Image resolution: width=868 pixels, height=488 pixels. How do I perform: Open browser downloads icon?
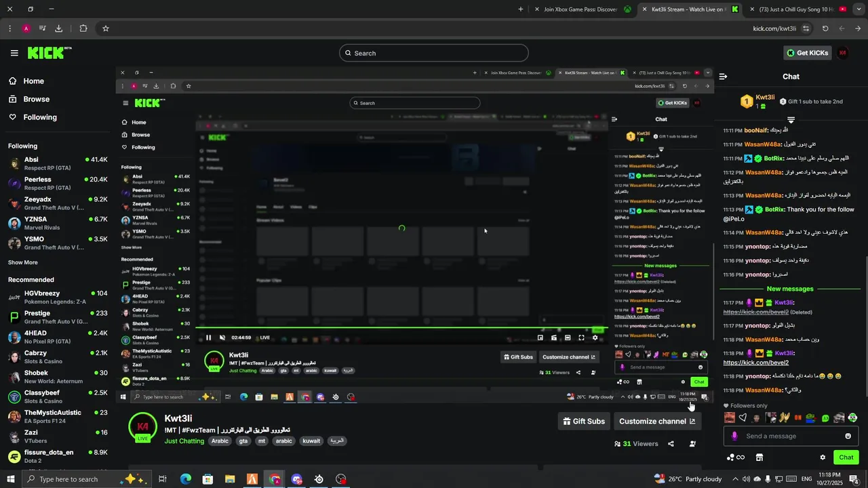[x=58, y=28]
